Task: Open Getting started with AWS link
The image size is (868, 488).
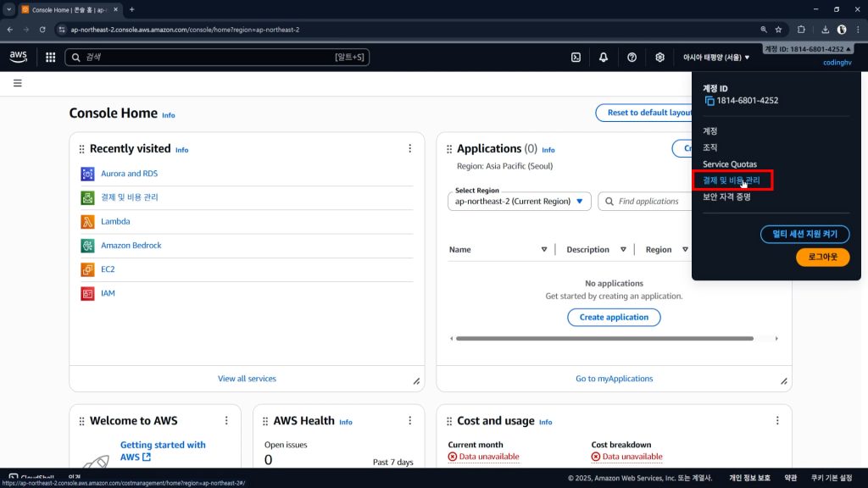Action: [x=163, y=451]
